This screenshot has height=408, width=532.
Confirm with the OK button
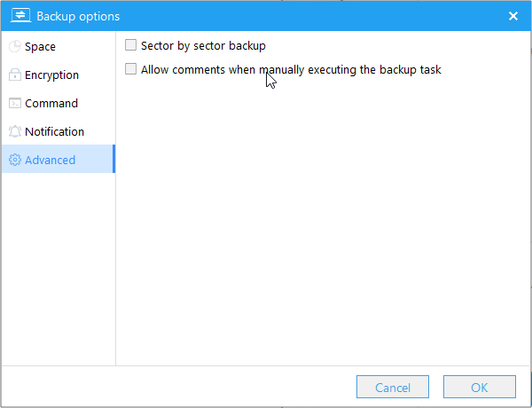coord(479,387)
